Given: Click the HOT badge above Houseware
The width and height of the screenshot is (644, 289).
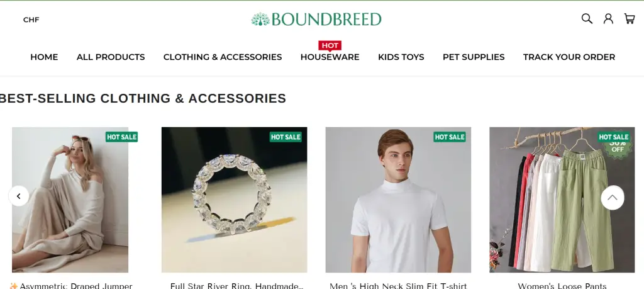Looking at the screenshot, I should (330, 45).
